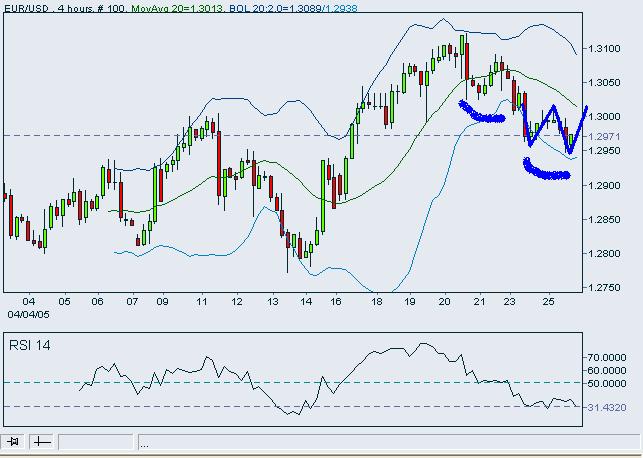Image resolution: width=643 pixels, height=458 pixels.
Task: Click the "04/04/05" start date label
Action: (x=28, y=314)
